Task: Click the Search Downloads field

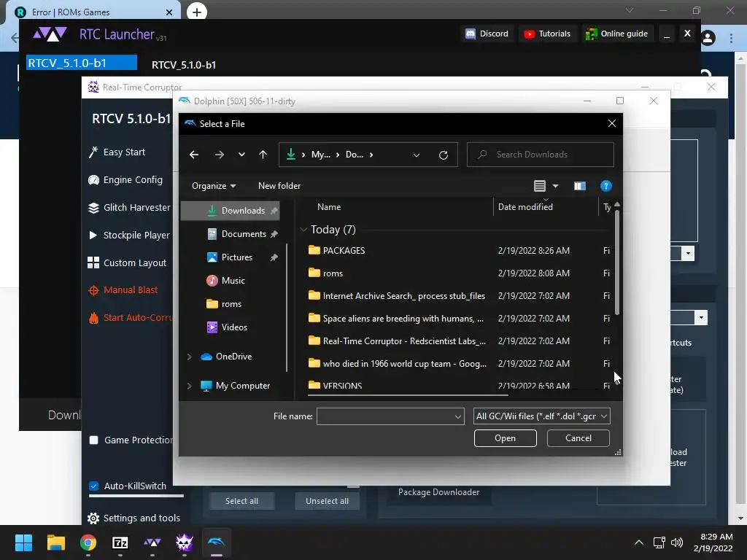Action: click(541, 155)
